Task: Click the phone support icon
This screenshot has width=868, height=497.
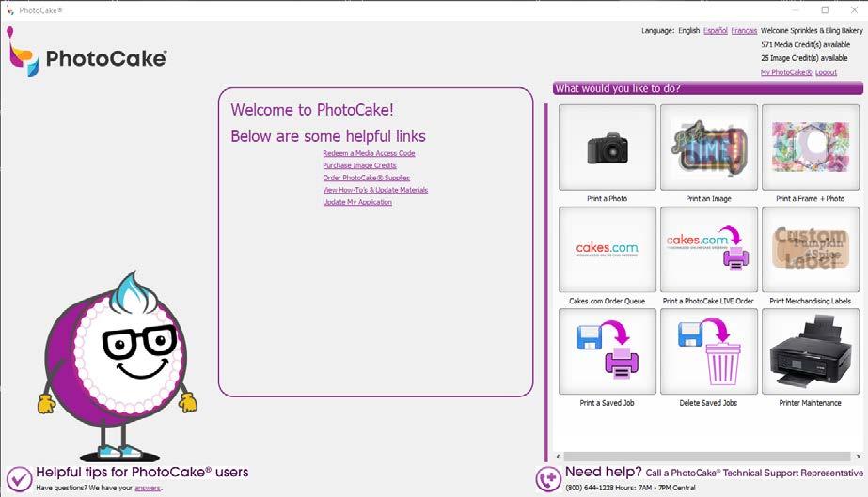Action: pos(548,479)
